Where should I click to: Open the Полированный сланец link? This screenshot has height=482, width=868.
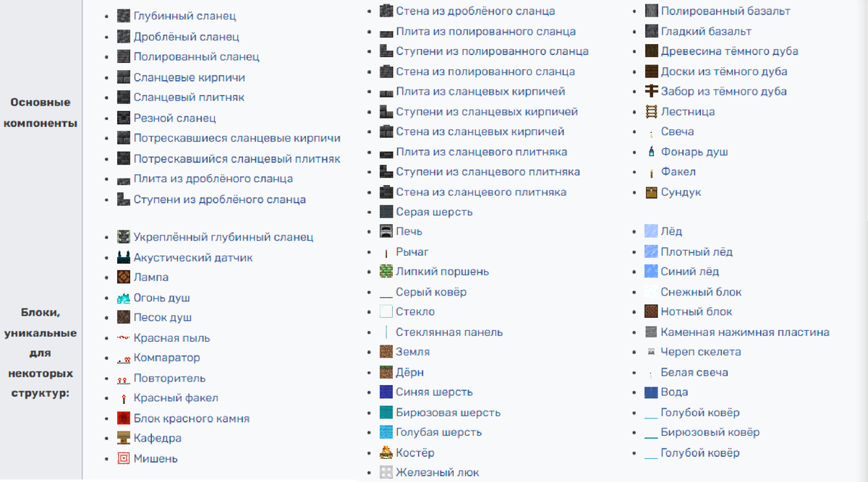pos(197,56)
